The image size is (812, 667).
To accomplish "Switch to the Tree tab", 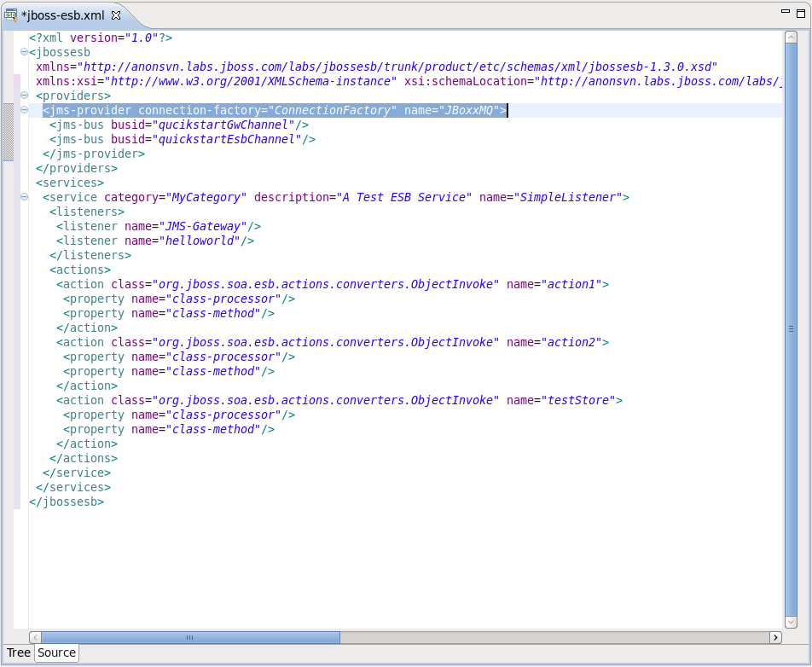I will pos(19,652).
